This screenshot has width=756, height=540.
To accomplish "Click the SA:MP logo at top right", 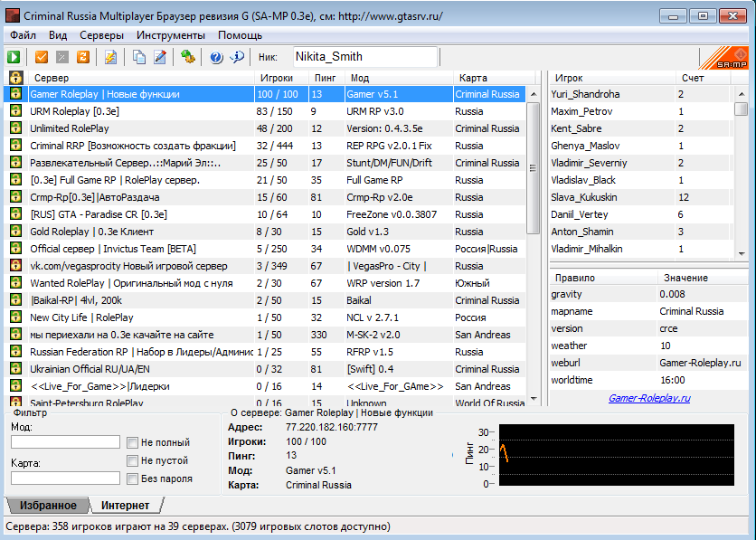I will pos(723,58).
